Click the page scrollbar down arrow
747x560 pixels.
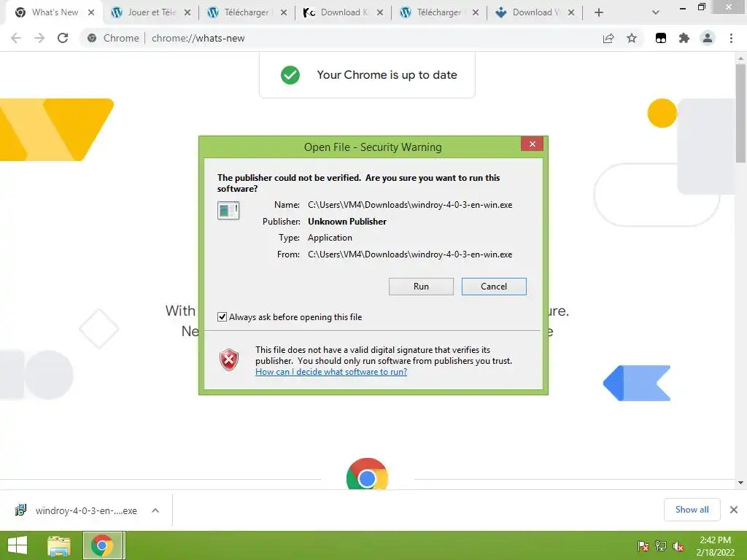(x=740, y=483)
